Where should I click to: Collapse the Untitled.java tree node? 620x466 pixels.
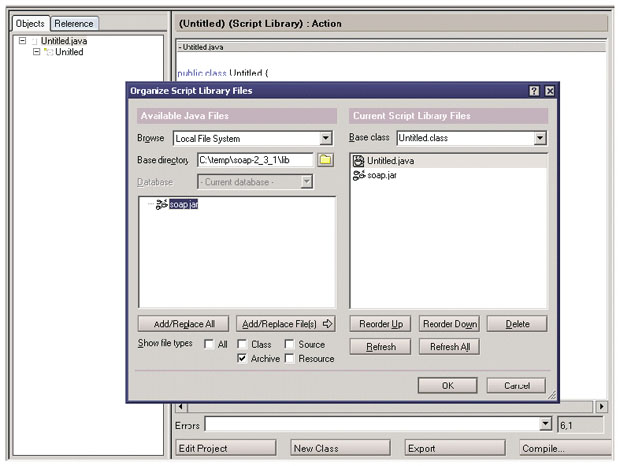point(22,41)
